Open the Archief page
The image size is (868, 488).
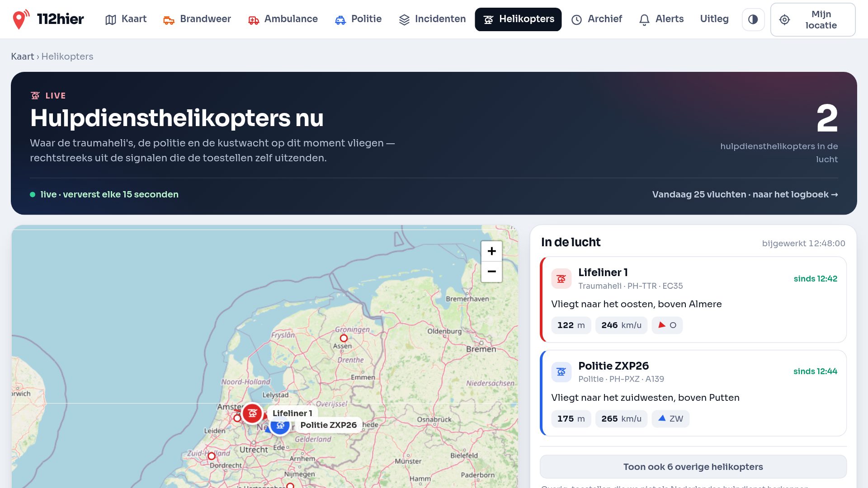(597, 19)
